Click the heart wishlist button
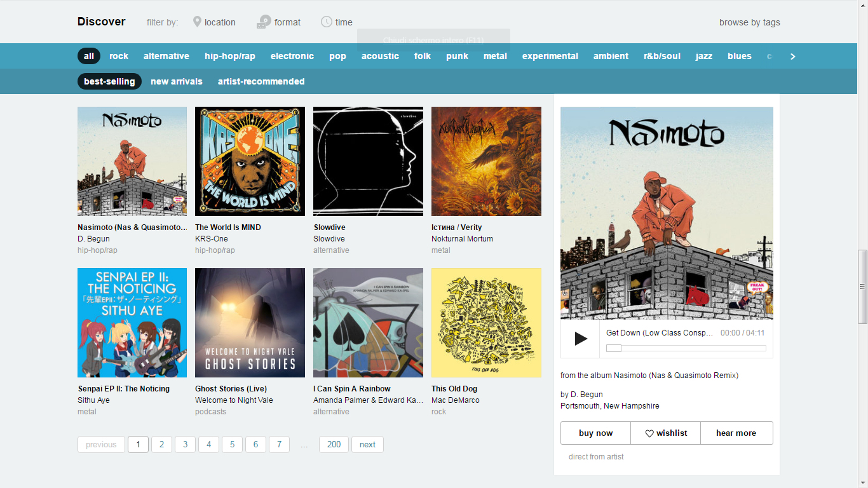 pos(665,433)
